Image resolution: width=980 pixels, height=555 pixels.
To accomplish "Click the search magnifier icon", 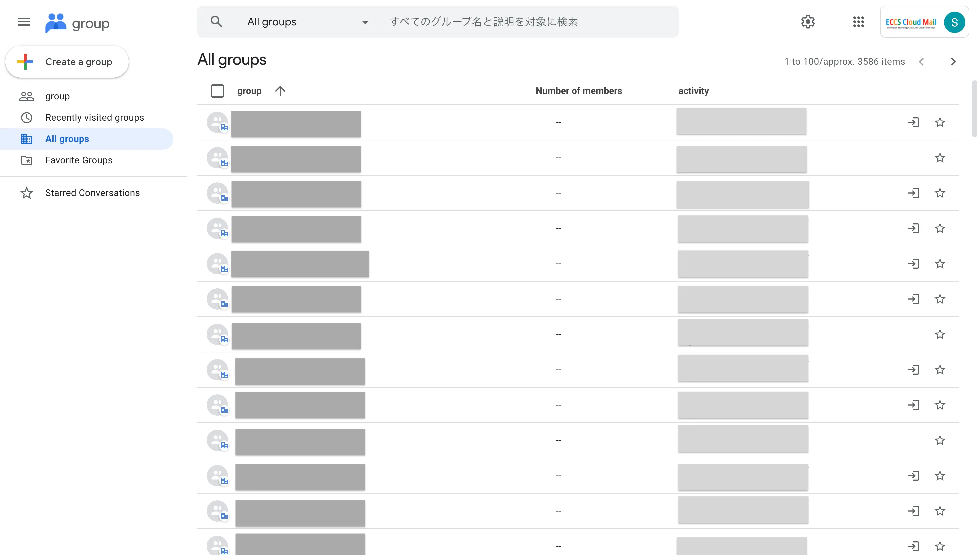I will point(216,22).
